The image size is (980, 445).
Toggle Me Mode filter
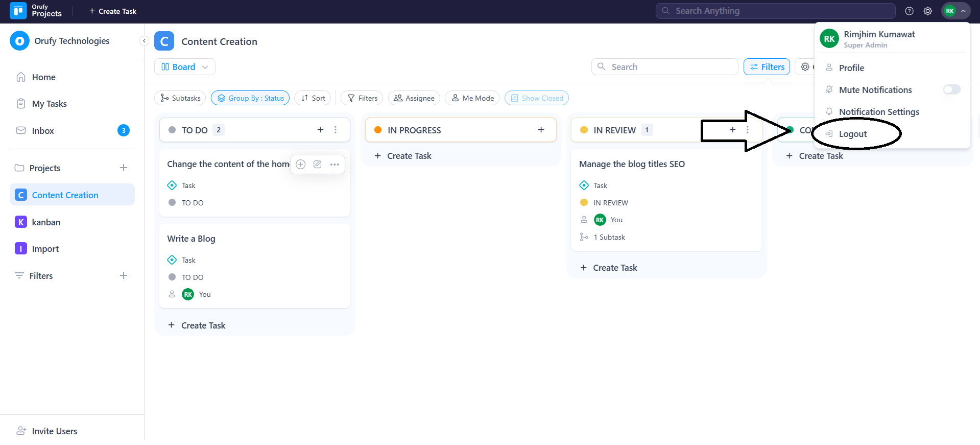(x=472, y=98)
